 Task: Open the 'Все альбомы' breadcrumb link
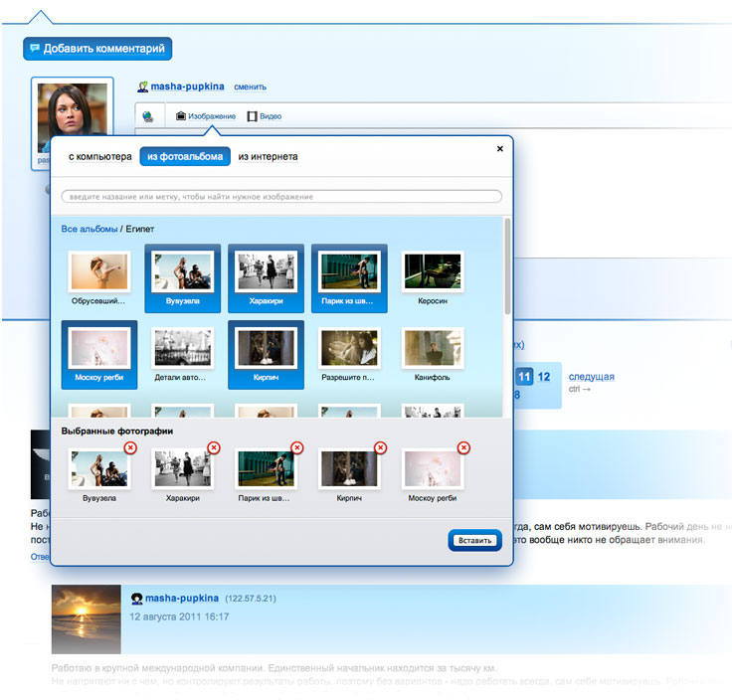90,230
